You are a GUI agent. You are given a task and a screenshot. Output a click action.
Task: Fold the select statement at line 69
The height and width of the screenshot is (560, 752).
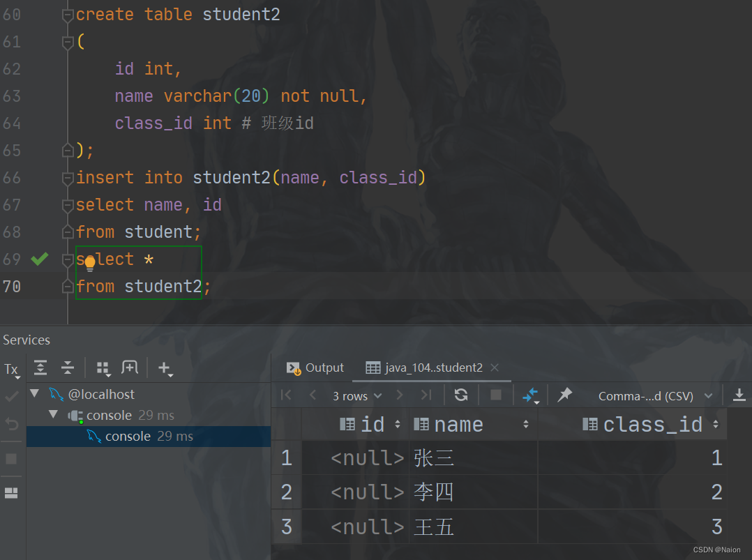67,260
